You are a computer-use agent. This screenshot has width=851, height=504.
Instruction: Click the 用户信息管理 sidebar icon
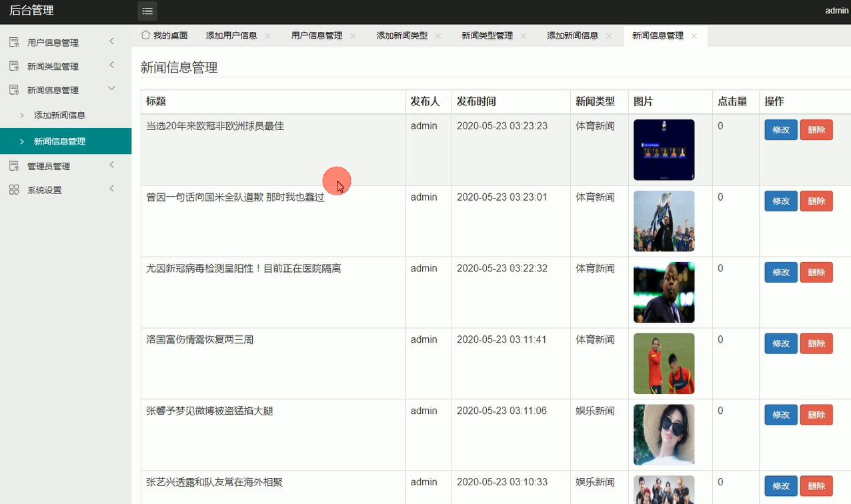(14, 43)
